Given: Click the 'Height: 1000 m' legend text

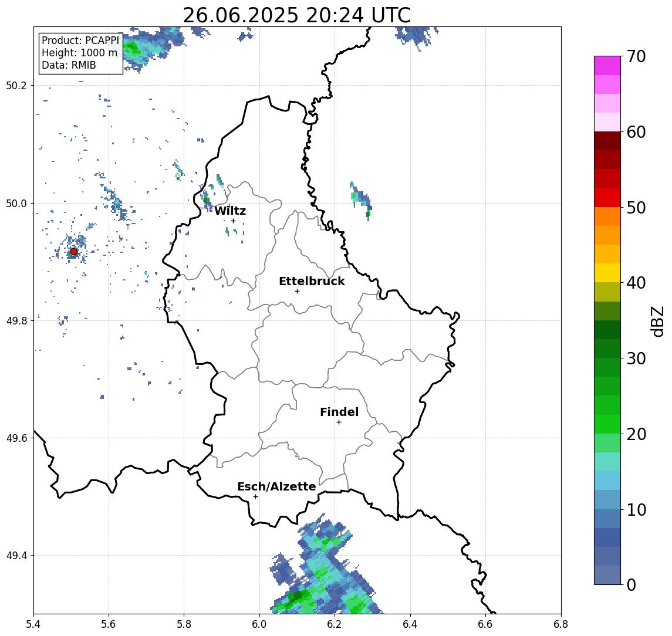Looking at the screenshot, I should point(79,53).
